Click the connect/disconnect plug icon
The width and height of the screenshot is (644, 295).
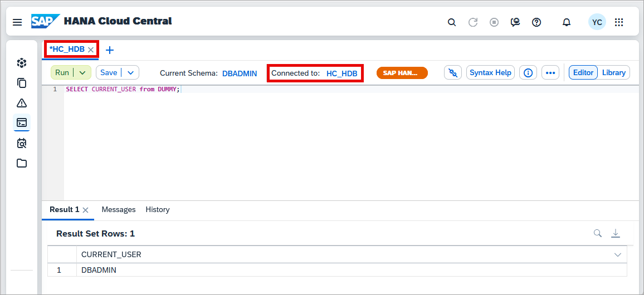[x=453, y=72]
